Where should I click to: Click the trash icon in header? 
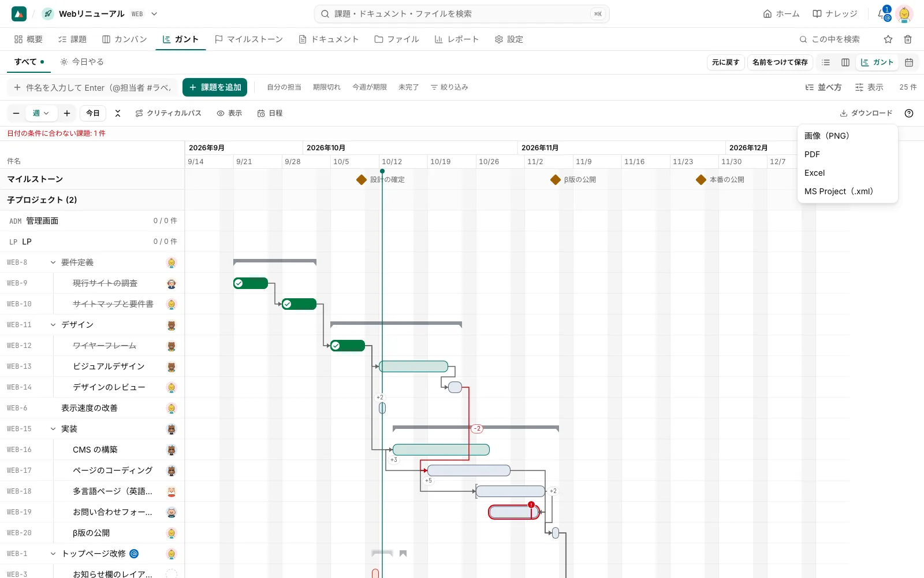point(908,39)
